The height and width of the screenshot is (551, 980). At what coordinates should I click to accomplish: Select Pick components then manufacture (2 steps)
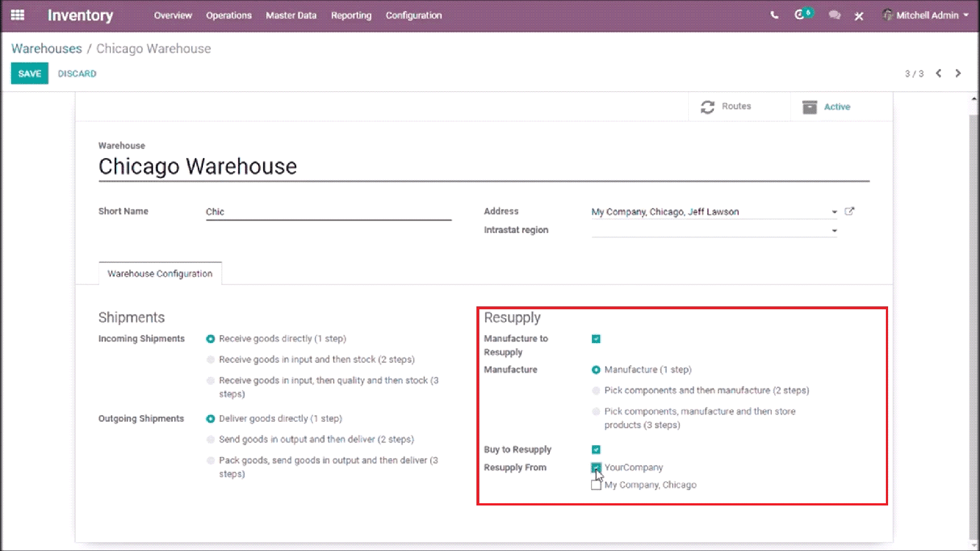(x=596, y=391)
